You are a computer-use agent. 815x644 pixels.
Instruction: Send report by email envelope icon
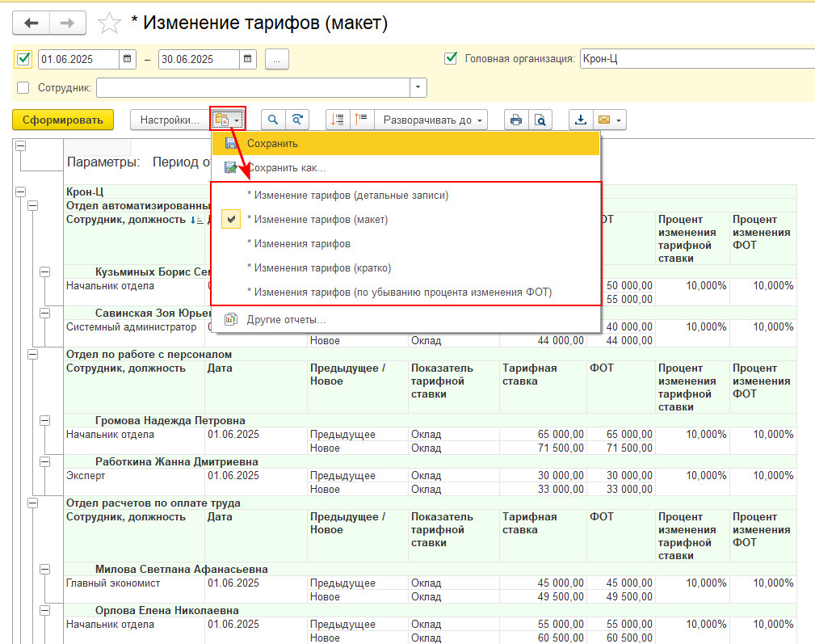pyautogui.click(x=604, y=120)
